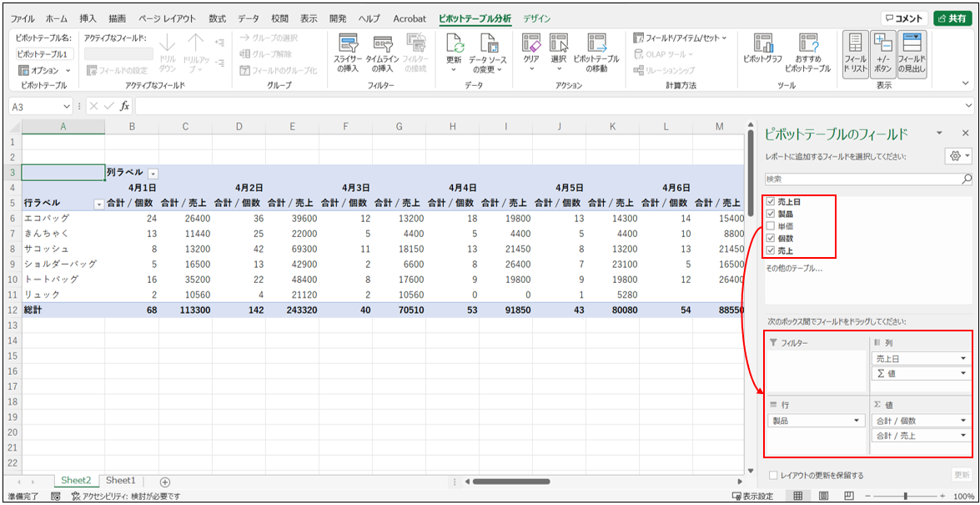Screen dimensions: 980x505
Task: Click the zoom slider handle
Action: tap(906, 497)
